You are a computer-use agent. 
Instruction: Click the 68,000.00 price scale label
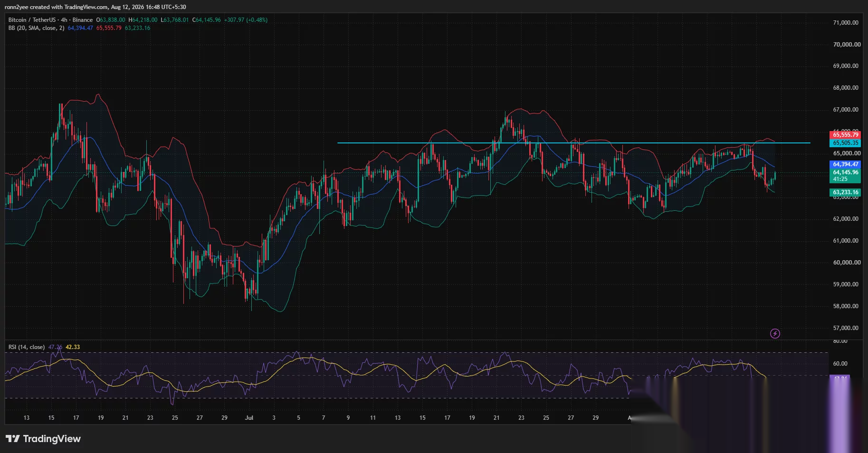tap(846, 88)
